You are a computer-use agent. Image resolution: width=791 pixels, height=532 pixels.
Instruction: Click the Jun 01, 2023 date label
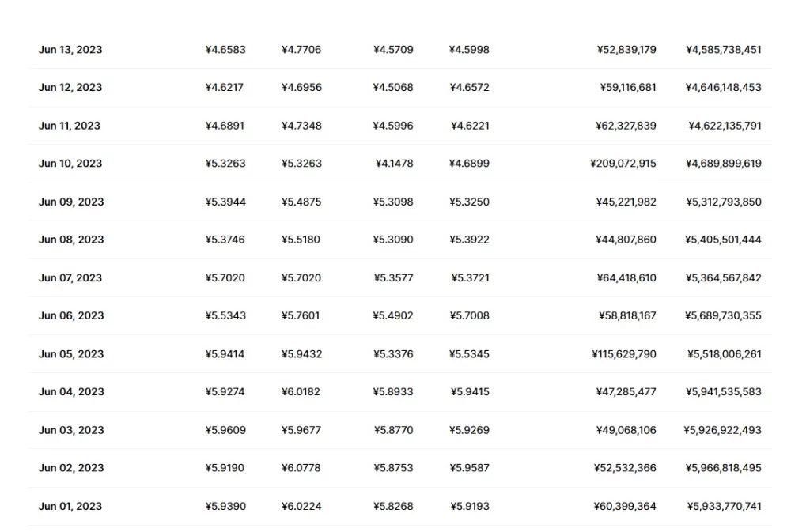[70, 506]
